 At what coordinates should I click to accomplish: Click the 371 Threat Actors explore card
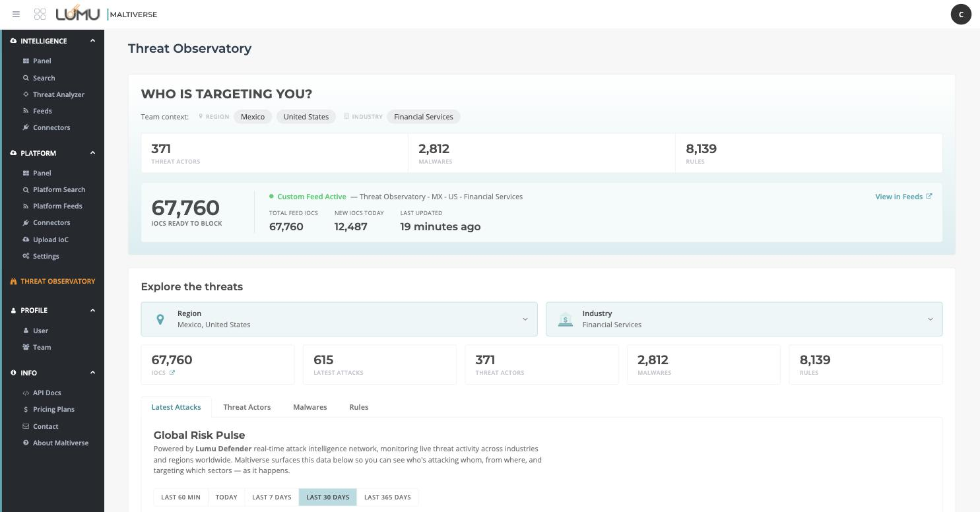pyautogui.click(x=542, y=364)
